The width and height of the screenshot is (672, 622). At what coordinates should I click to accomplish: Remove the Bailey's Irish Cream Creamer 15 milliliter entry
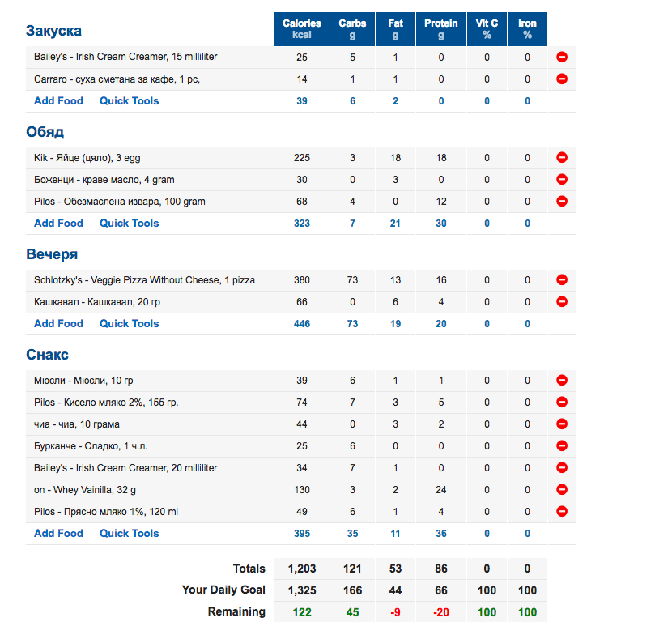coord(562,58)
